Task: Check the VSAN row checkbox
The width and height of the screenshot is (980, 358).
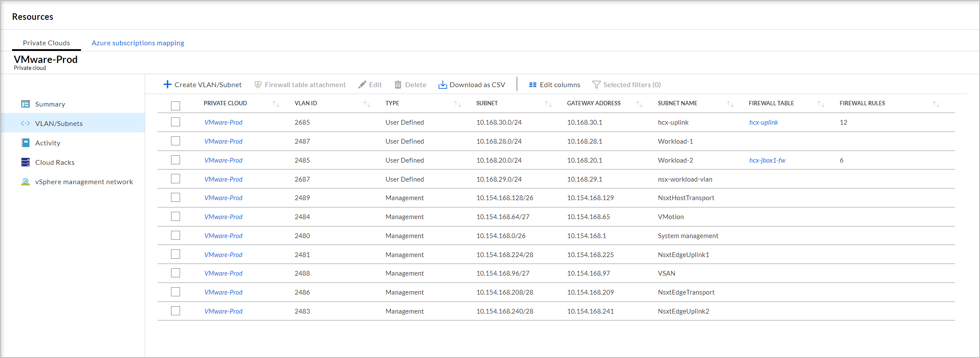Action: click(x=175, y=273)
